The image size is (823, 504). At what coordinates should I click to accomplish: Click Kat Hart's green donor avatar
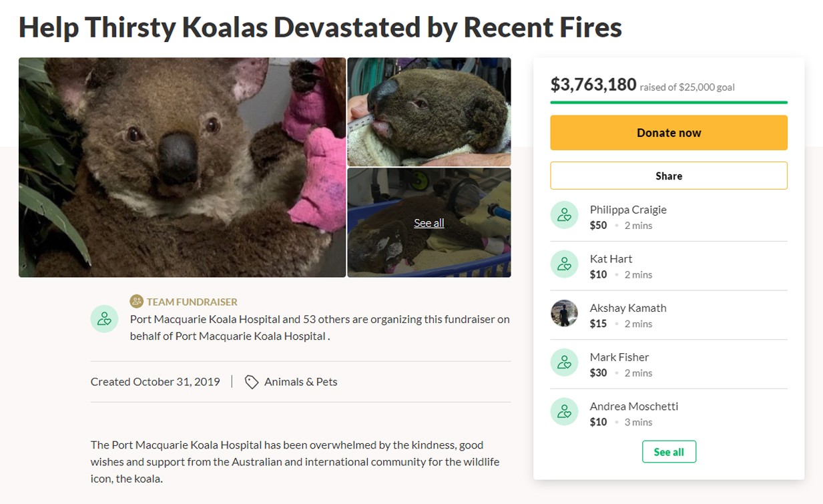564,264
